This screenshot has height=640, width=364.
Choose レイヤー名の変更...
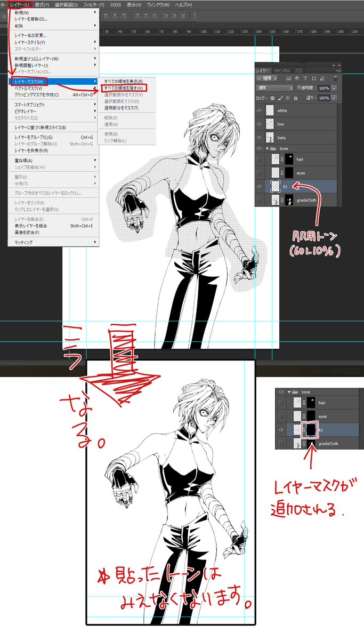[x=30, y=35]
